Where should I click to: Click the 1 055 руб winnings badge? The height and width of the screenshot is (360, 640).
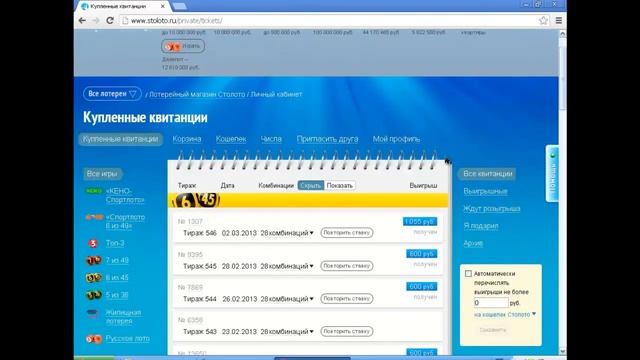(420, 222)
